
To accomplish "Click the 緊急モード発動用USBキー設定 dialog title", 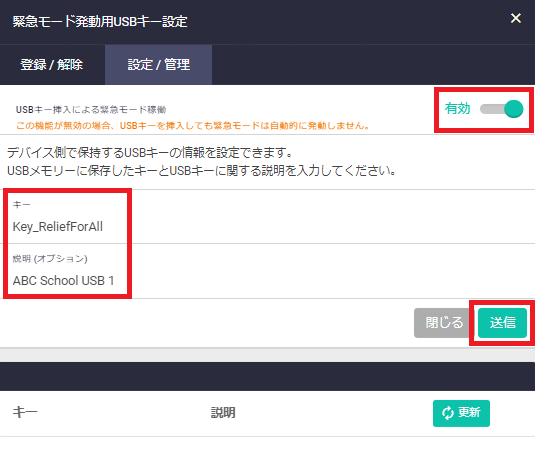I will 100,21.
